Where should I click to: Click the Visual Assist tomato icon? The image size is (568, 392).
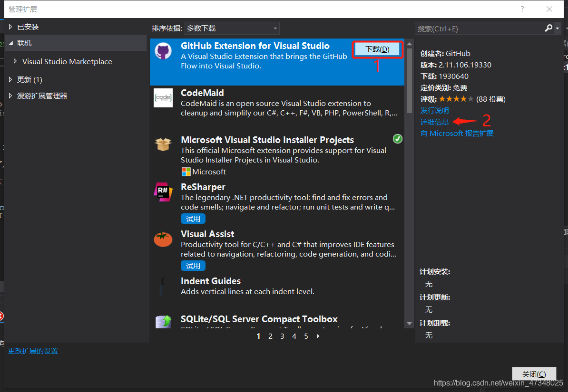pos(163,239)
